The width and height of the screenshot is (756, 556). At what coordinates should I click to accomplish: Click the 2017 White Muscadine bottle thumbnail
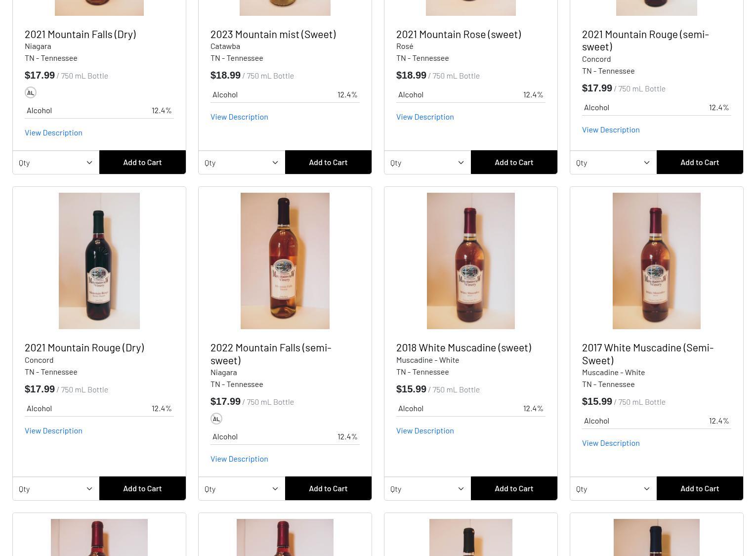pos(657,261)
